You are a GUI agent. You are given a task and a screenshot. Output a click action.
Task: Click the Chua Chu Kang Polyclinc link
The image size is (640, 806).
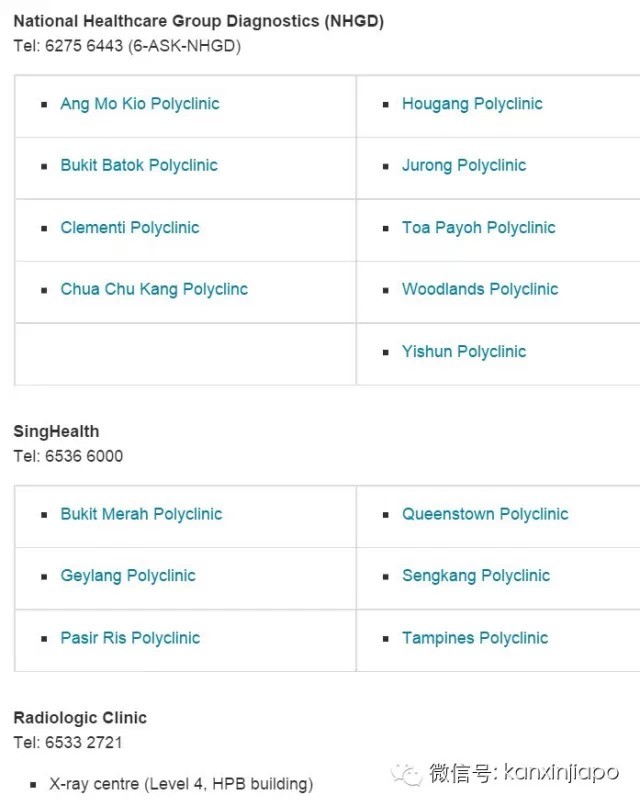[154, 290]
